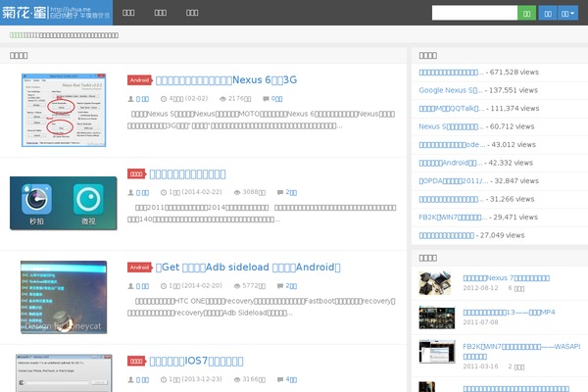This screenshot has height=392, width=588.
Task: Open the FB2K WASAPI post thumbnail in the sidebar
Action: (437, 352)
